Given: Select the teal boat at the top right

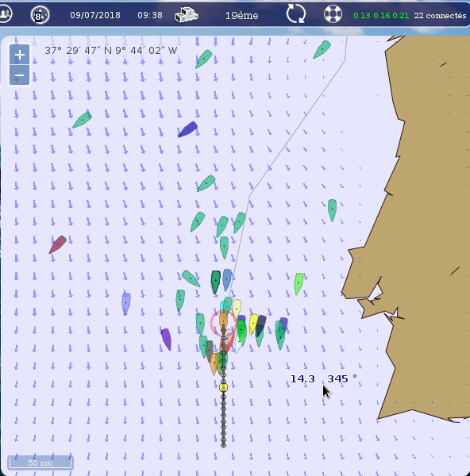Looking at the screenshot, I should click(322, 49).
